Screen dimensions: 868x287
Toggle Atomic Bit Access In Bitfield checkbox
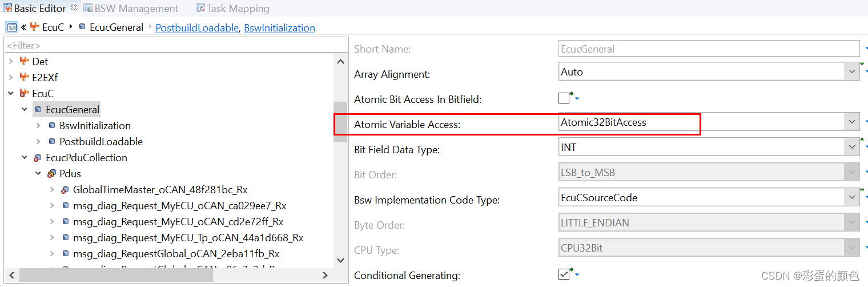[564, 98]
